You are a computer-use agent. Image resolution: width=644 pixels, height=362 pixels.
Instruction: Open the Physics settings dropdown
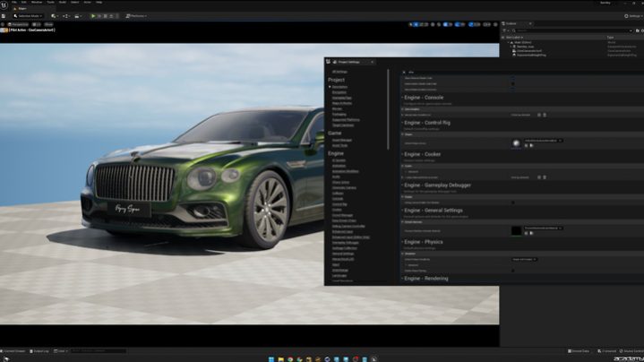[x=524, y=260]
